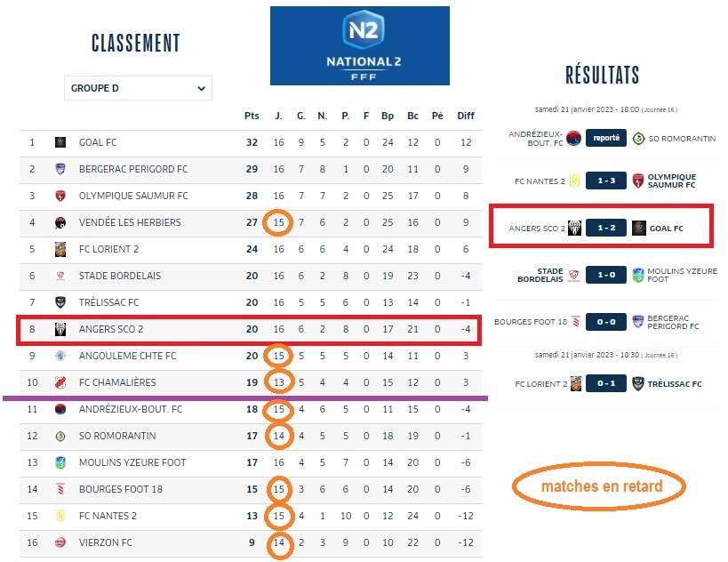Click the National 2 FFF logo
Image resolution: width=728 pixels, height=562 pixels.
click(360, 46)
